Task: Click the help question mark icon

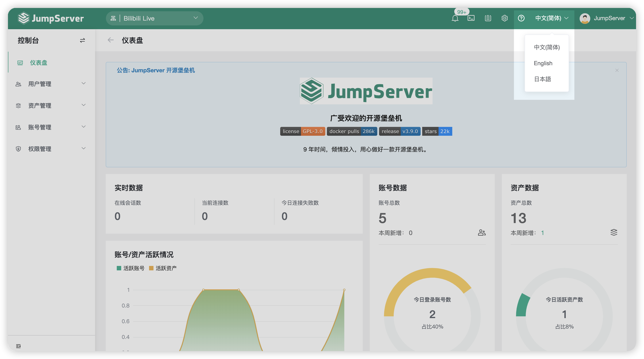Action: 521,18
